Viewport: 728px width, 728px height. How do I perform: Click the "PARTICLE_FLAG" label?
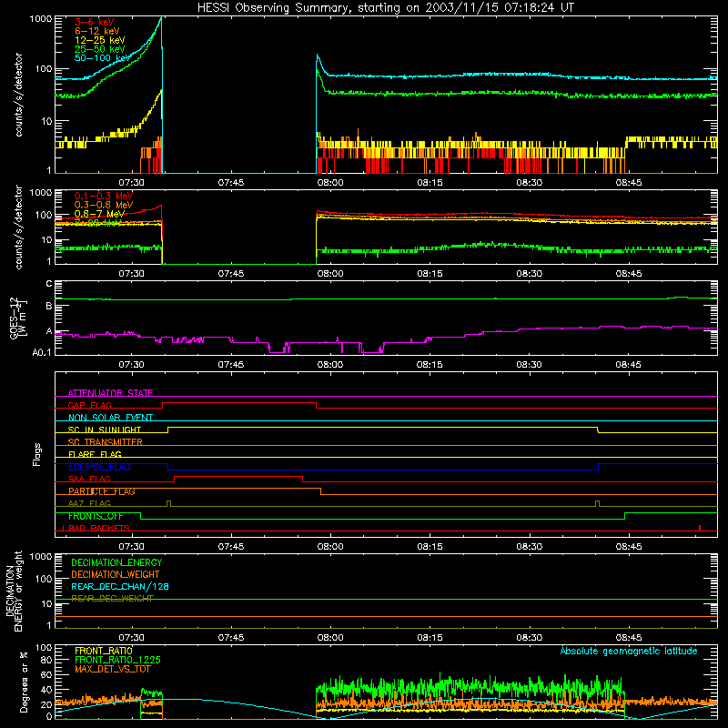102,491
